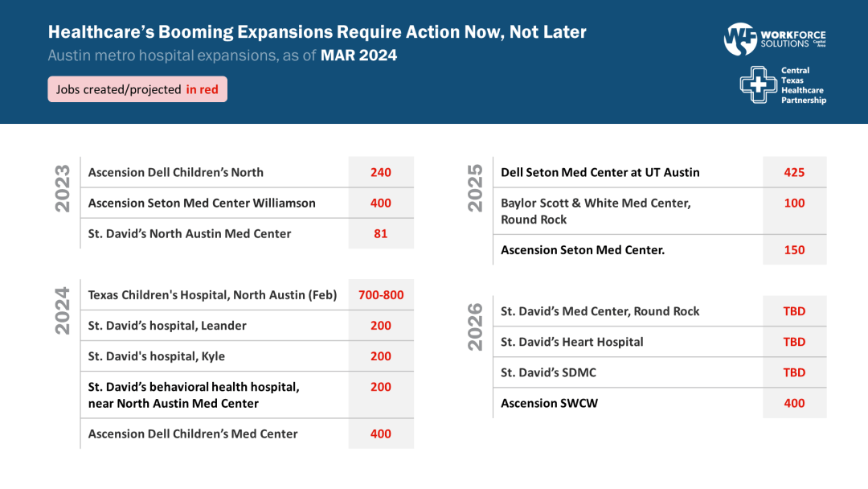Screen dimensions: 868x489
Task: Select the 2024 year label
Action: (x=63, y=310)
